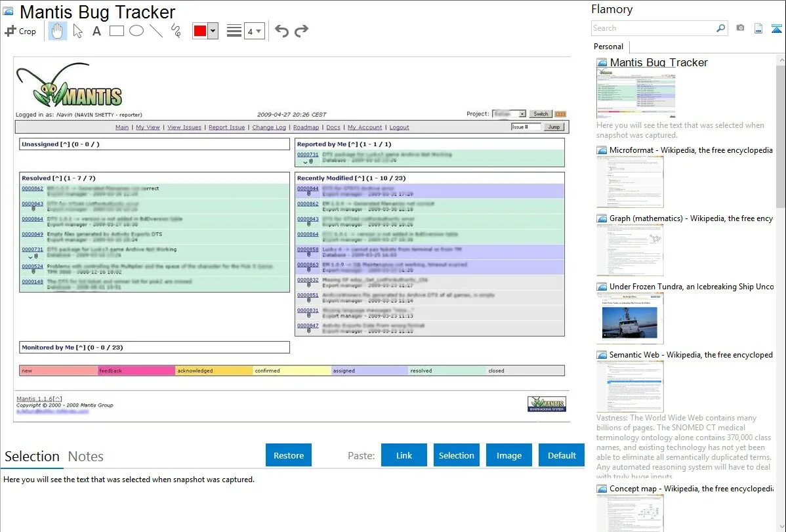Choose the arrow pointer tool

click(77, 31)
